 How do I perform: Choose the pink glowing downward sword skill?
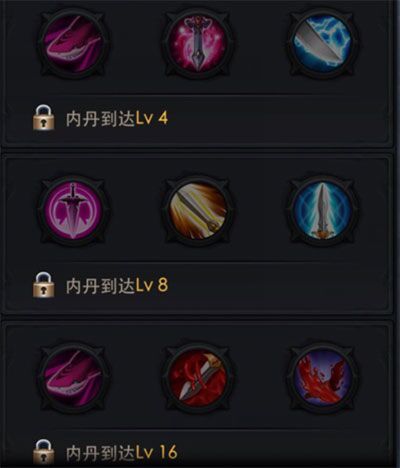(x=198, y=44)
